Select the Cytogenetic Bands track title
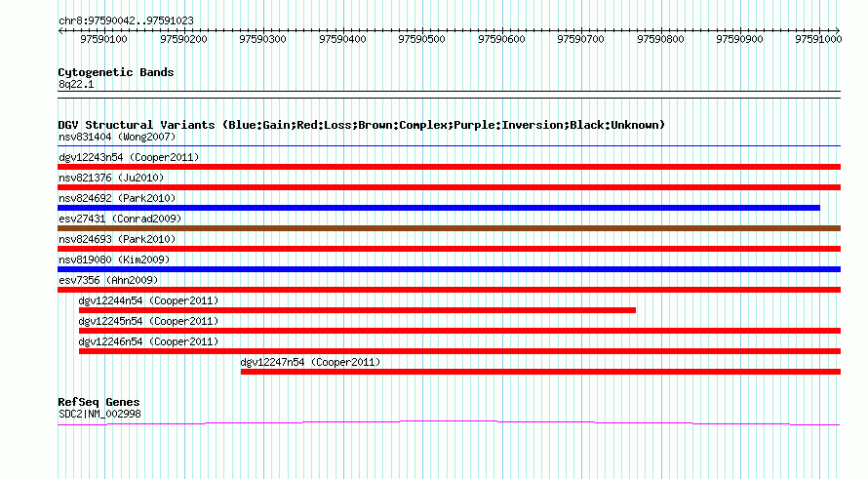The image size is (868, 479). point(116,72)
